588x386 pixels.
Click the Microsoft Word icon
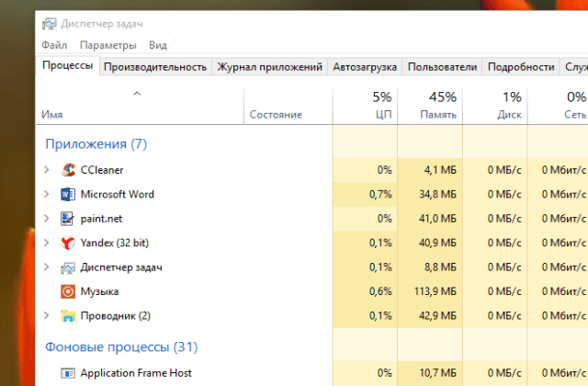(x=68, y=195)
